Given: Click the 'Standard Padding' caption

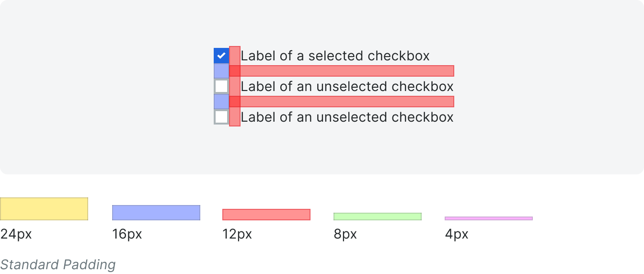Looking at the screenshot, I should coord(58,265).
